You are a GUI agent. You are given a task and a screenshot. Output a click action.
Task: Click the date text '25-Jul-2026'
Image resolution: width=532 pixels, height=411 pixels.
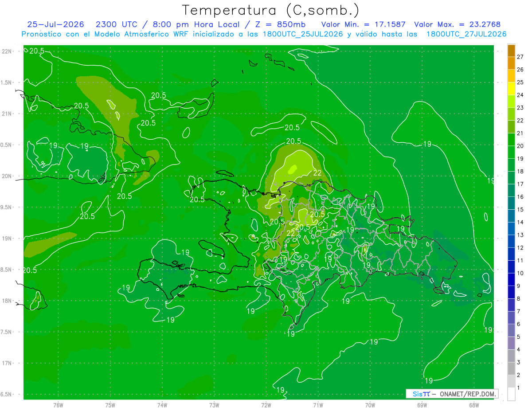[x=55, y=24]
